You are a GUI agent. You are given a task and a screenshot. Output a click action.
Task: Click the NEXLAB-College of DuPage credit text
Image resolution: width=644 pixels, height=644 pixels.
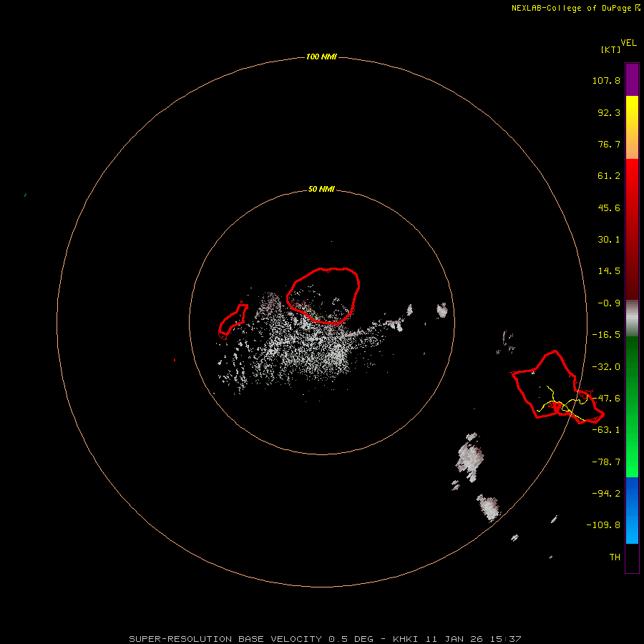(575, 8)
